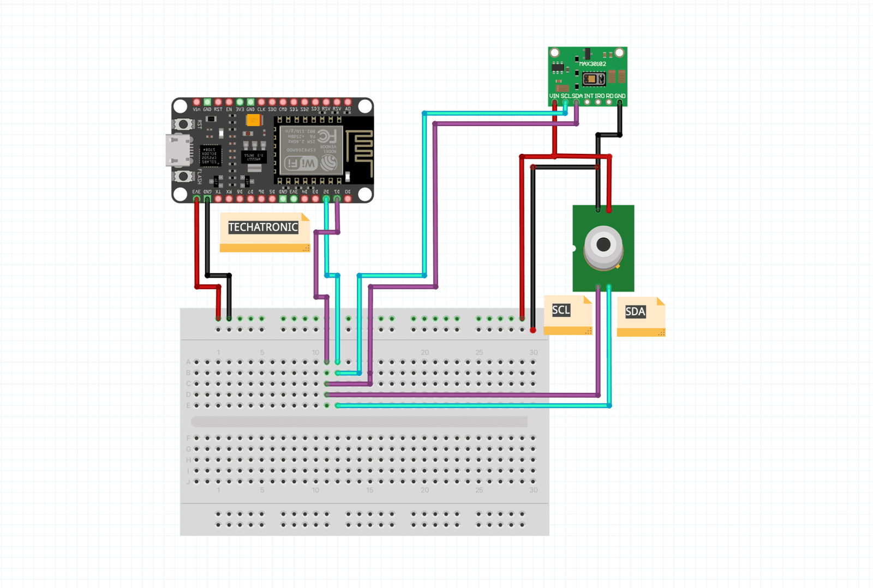The image size is (873, 588).
Task: Click the D0 pin on NodeMCU
Action: click(348, 199)
